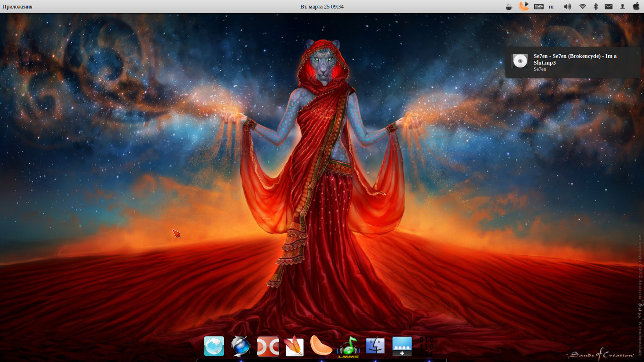Launch the silver fox and blue globe dock app
The image size is (644, 362).
pos(241,346)
